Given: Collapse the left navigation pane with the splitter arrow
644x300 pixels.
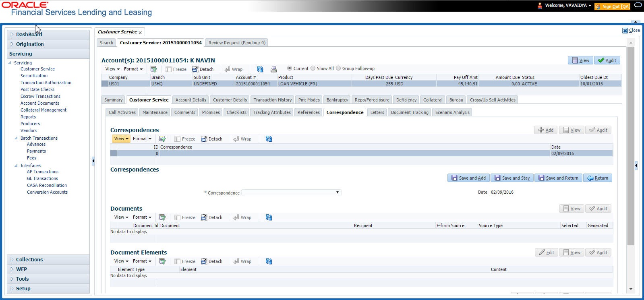Looking at the screenshot, I should coord(93,161).
